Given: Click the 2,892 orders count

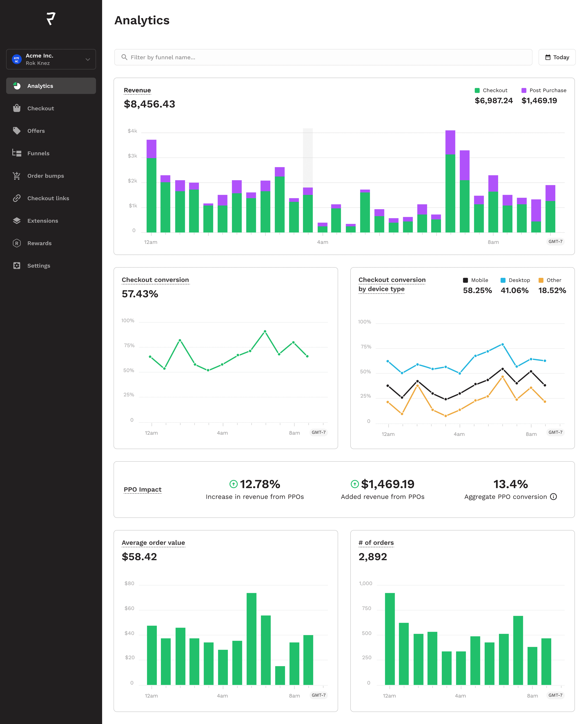Looking at the screenshot, I should [373, 557].
